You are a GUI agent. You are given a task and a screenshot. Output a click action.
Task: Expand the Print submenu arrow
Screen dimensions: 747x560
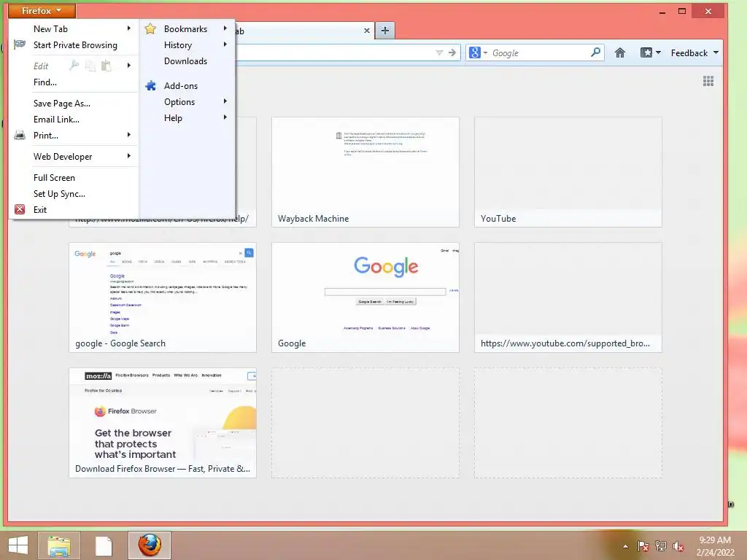(128, 135)
